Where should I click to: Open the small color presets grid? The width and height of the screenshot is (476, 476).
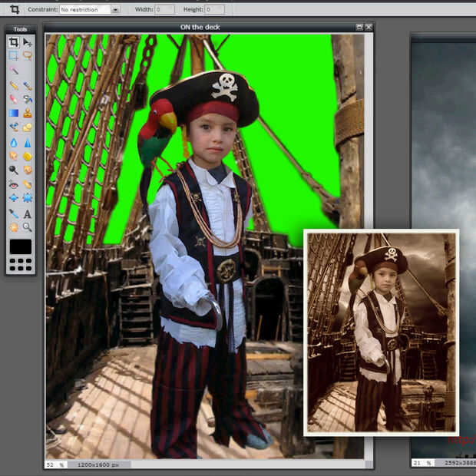tap(20, 264)
